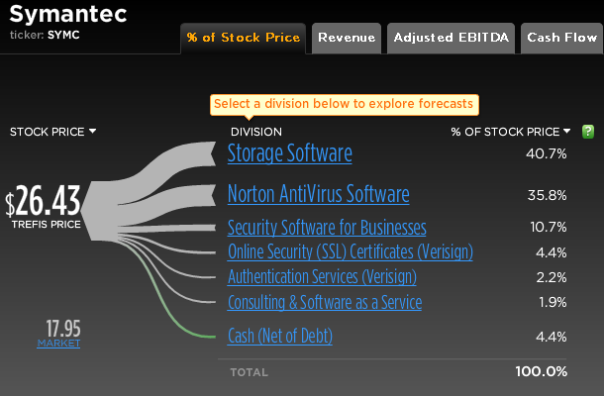Viewport: 604px width, 396px height.
Task: Open the Stock Price dropdown arrow
Action: pos(92,131)
